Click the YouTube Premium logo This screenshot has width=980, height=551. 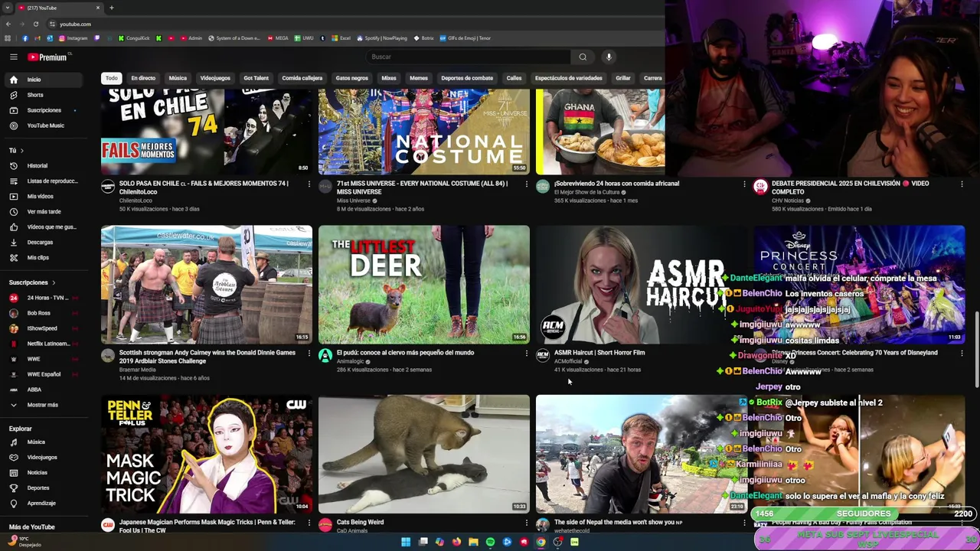tap(48, 57)
